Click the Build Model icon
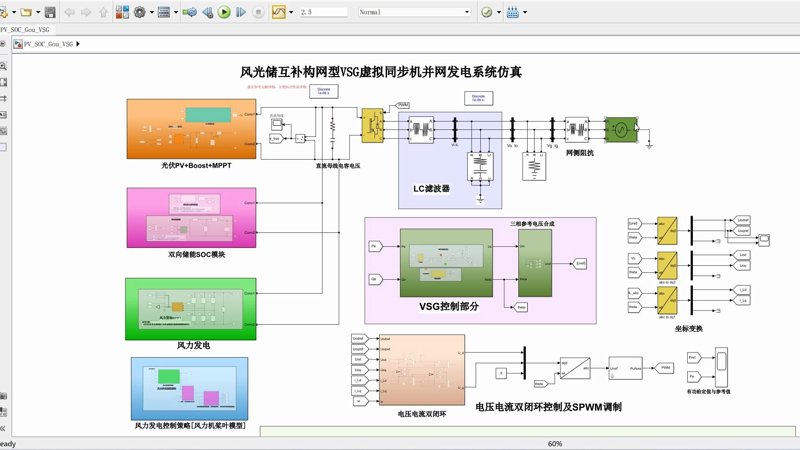This screenshot has height=450, width=800. tap(513, 12)
